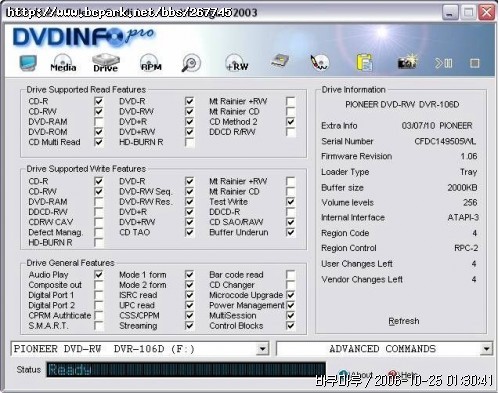Select the Drive toolbar icon

coord(106,63)
